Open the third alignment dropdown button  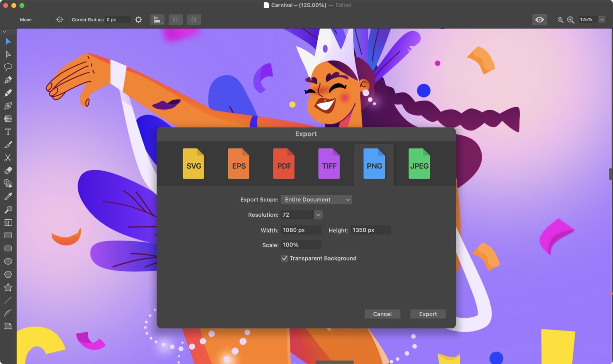[x=194, y=19]
